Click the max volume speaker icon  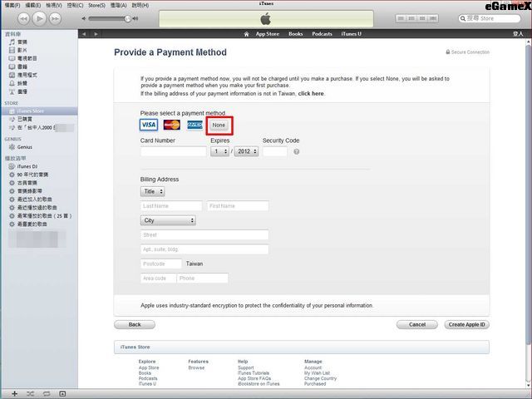point(135,18)
